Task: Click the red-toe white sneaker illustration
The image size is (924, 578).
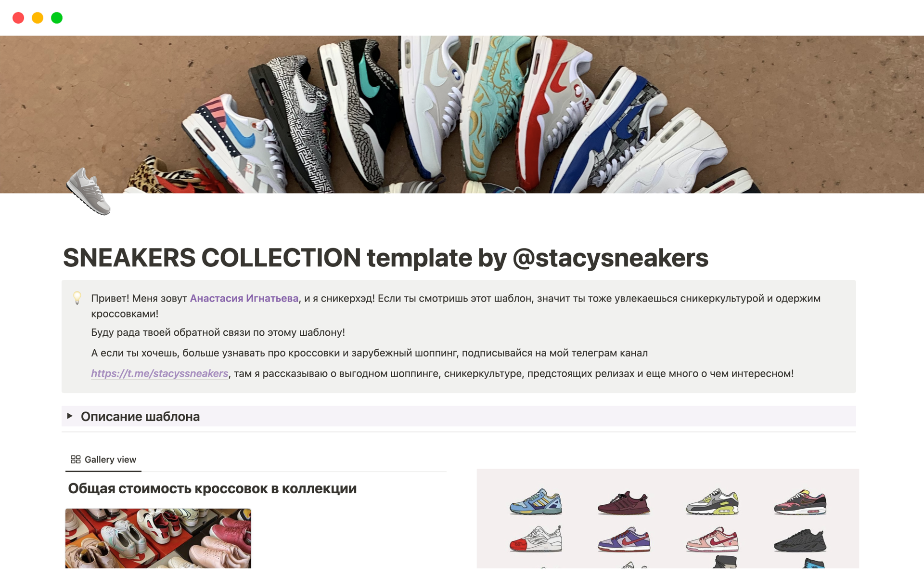Action: (536, 539)
